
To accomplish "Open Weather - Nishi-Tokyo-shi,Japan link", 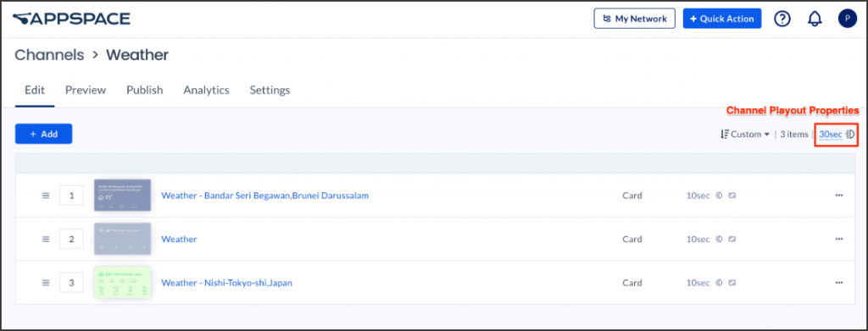I will (226, 283).
